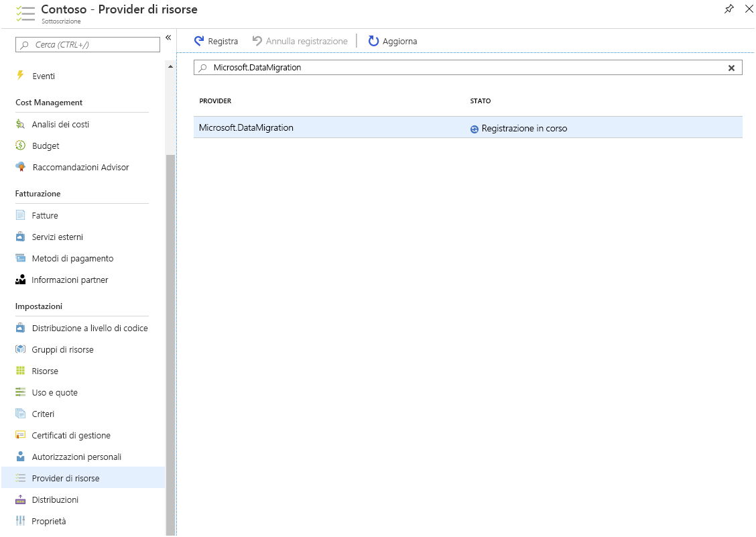This screenshot has height=537, width=756.
Task: Click the Aggiorna circular arrow icon
Action: click(x=373, y=41)
